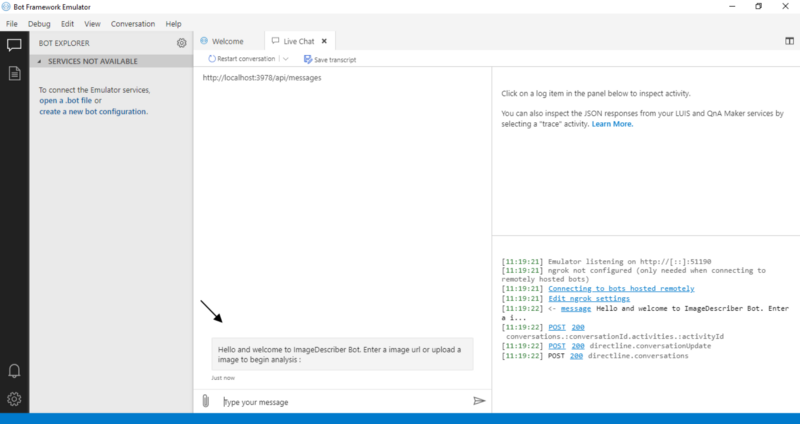The image size is (800, 424).
Task: Click the ngrok not configured log line
Action: pos(633,275)
